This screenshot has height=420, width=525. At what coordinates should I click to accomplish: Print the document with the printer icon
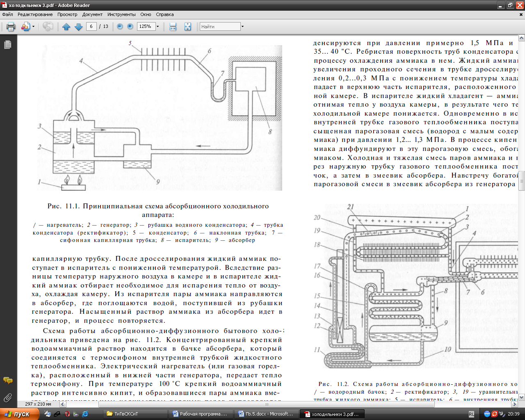[11, 27]
